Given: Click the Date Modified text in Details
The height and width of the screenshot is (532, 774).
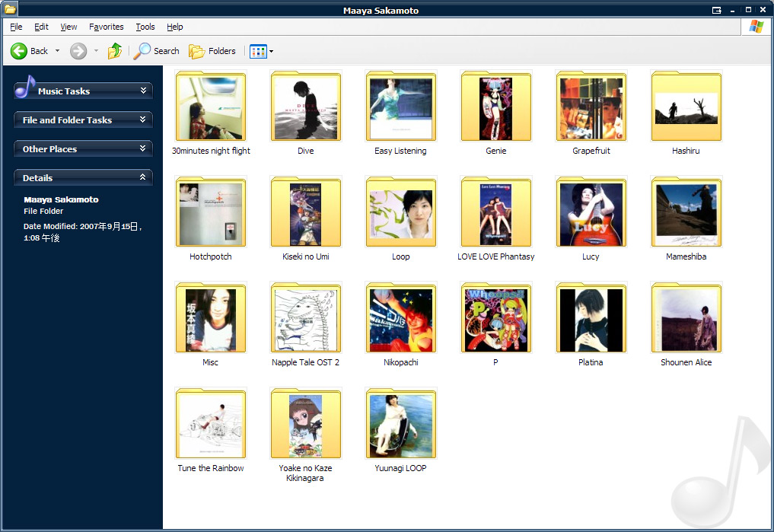Looking at the screenshot, I should pyautogui.click(x=83, y=232).
